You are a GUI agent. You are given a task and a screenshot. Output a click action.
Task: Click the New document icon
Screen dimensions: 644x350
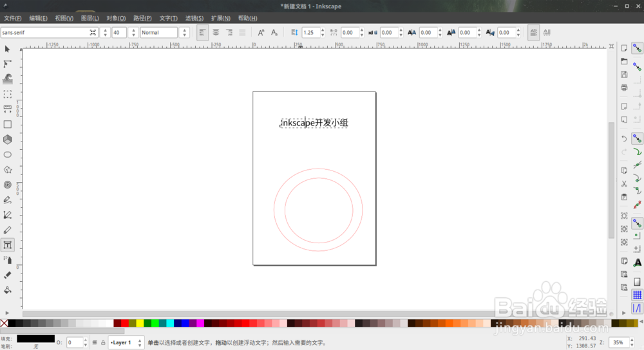pyautogui.click(x=624, y=48)
